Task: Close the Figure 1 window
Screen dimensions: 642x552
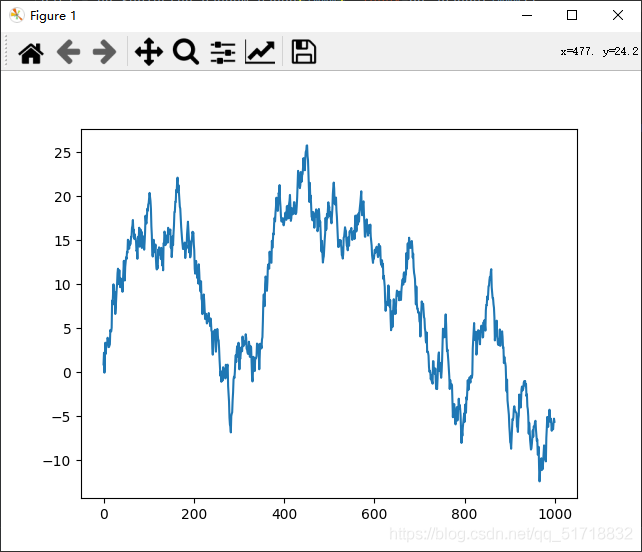Action: [618, 16]
